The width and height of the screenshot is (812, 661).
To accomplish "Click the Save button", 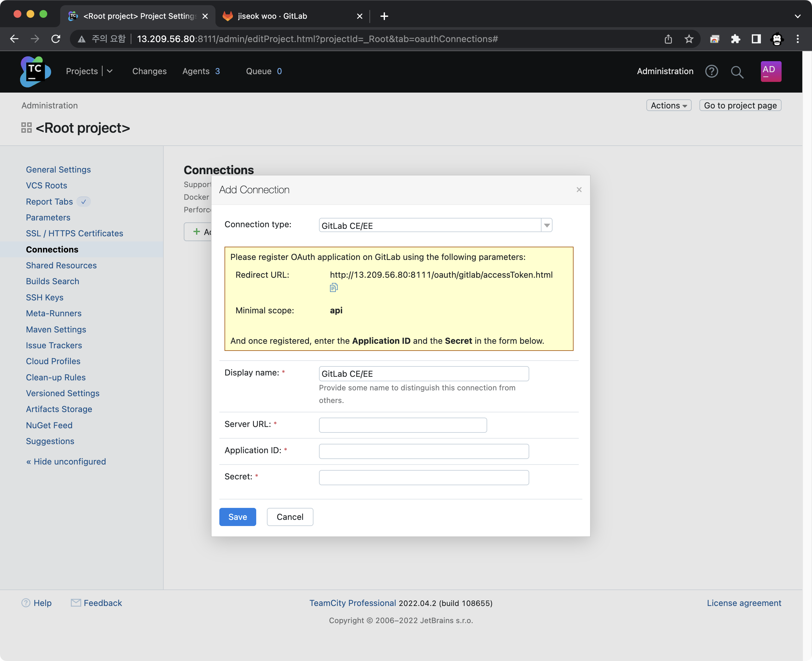I will pos(237,517).
